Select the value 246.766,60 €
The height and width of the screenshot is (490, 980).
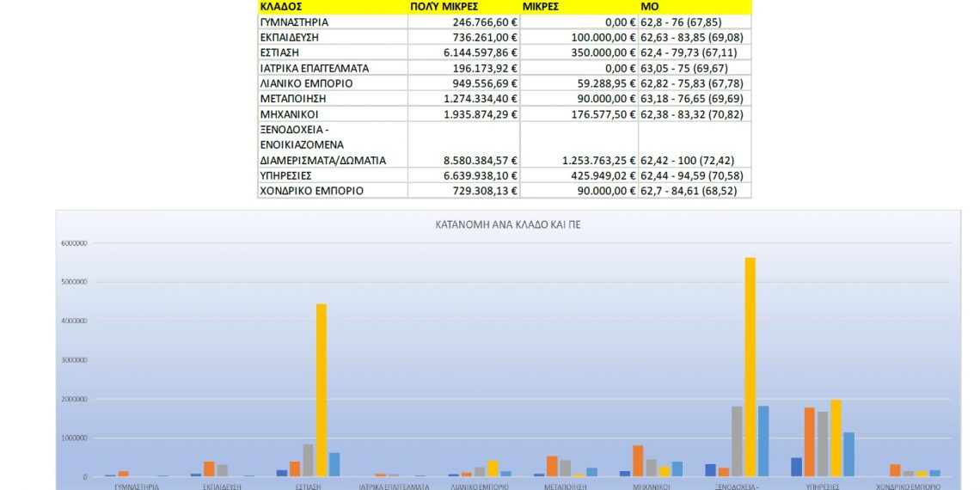tap(487, 21)
